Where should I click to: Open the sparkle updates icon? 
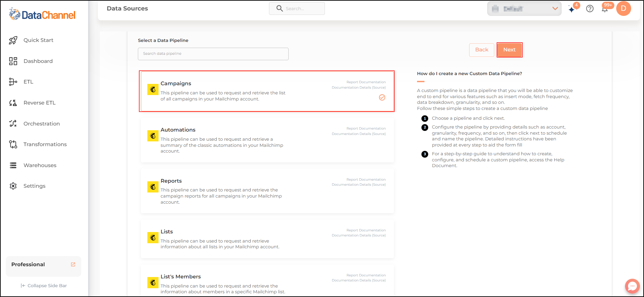[x=572, y=9]
